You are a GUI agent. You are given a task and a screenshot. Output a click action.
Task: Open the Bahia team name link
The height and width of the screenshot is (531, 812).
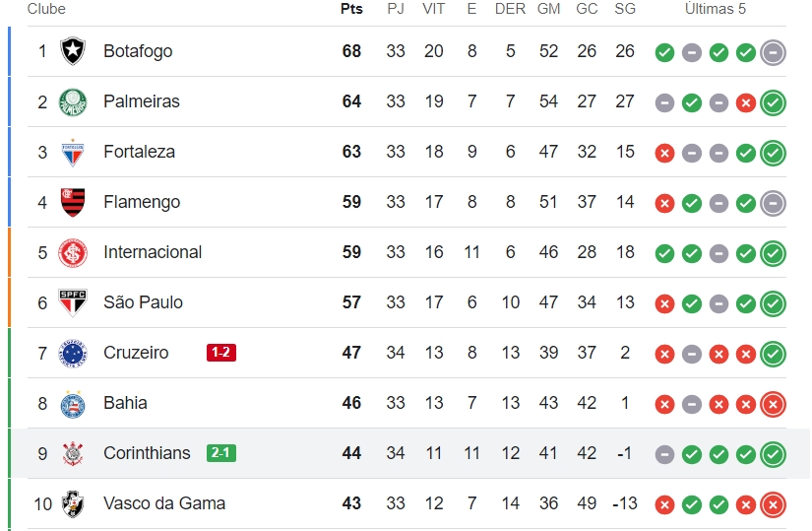(125, 403)
